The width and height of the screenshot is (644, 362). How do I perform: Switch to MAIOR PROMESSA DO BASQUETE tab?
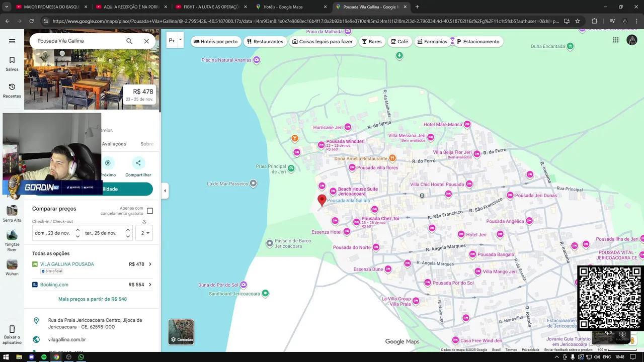[x=52, y=7]
